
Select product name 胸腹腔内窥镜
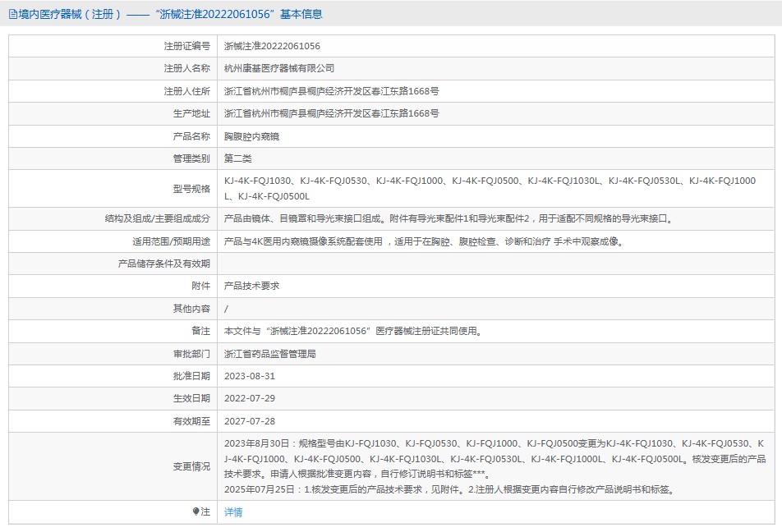click(x=251, y=136)
